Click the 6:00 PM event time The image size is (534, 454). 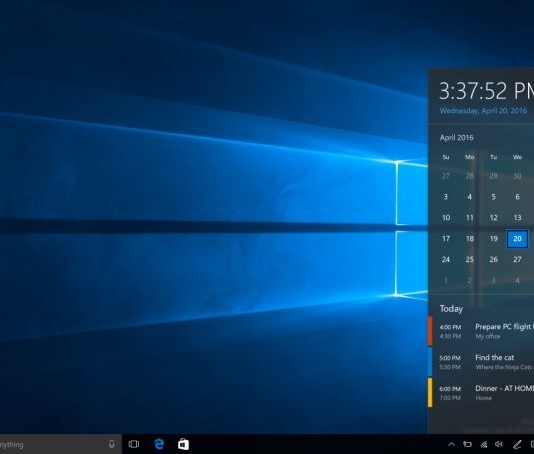point(450,389)
